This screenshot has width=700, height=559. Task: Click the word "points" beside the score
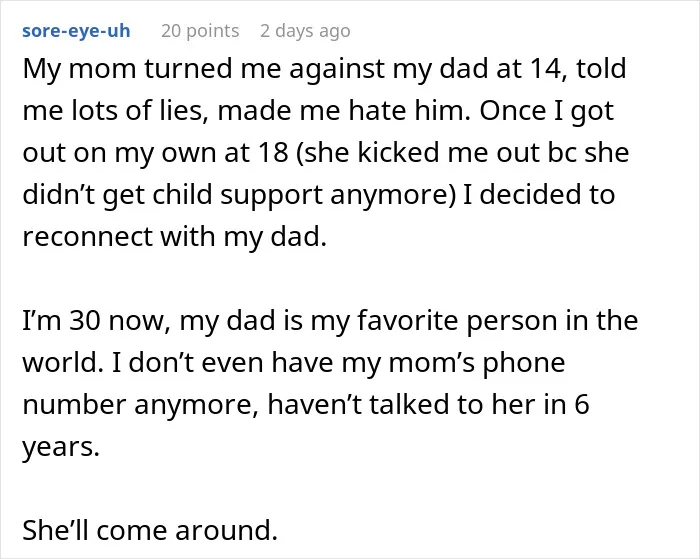pyautogui.click(x=212, y=31)
